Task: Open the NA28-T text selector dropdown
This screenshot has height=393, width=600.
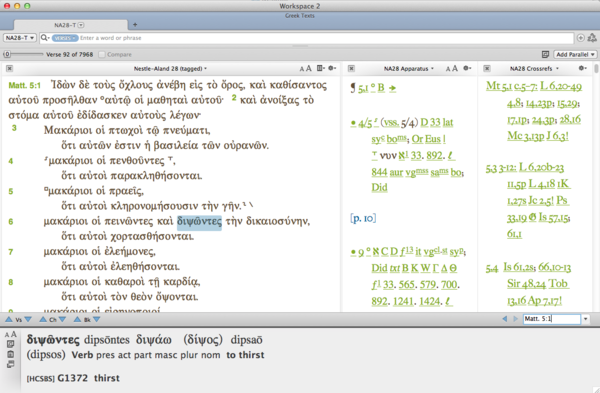Action: point(20,38)
